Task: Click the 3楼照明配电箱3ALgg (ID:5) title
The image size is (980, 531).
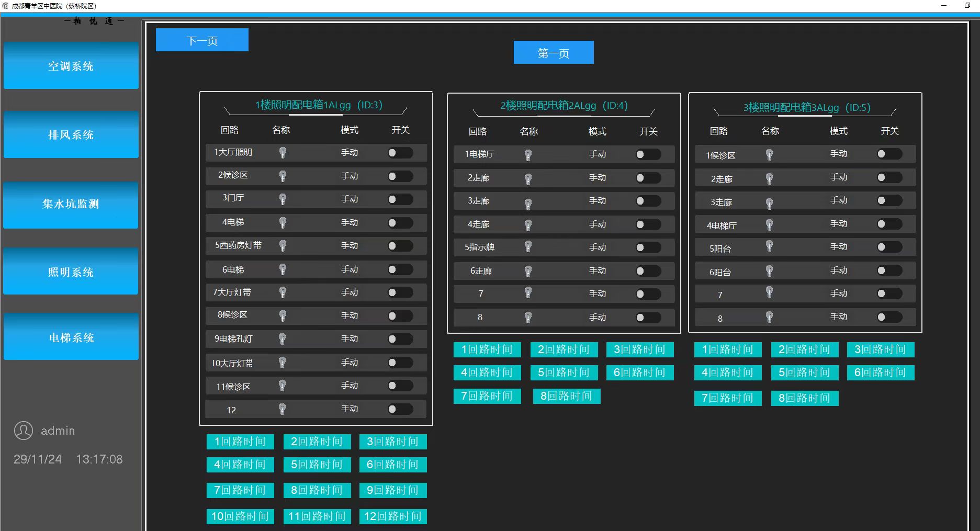Action: 807,107
